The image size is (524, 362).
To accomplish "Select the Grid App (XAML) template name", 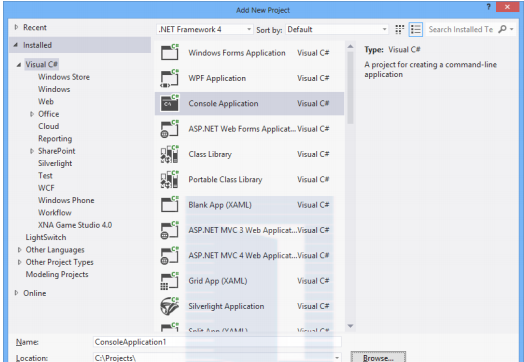I will [x=218, y=281].
